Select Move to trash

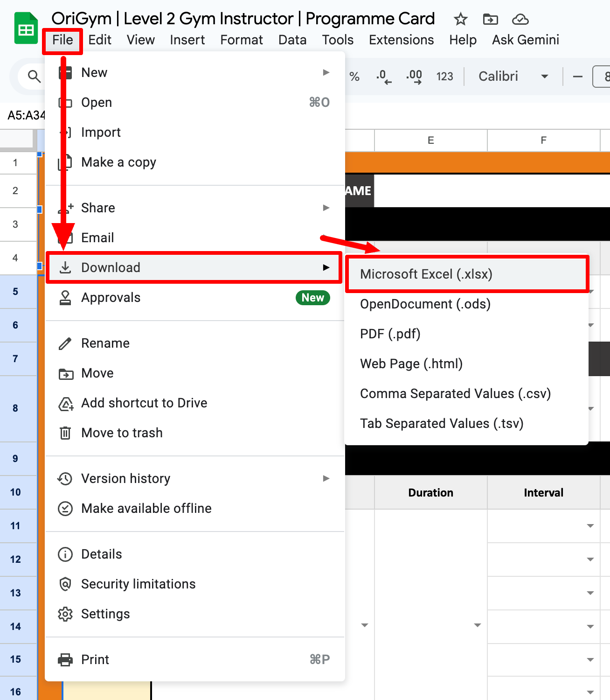point(195,433)
